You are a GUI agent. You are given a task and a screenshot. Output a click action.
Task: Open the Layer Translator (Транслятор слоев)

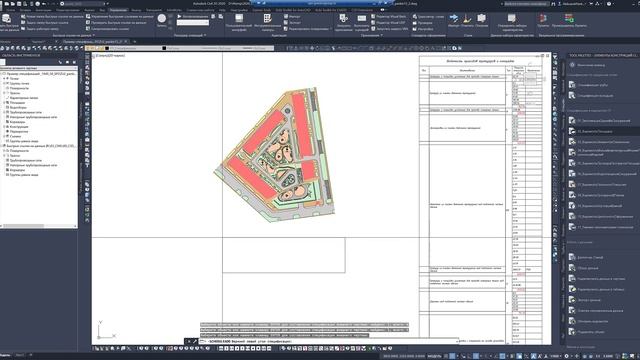(x=428, y=17)
